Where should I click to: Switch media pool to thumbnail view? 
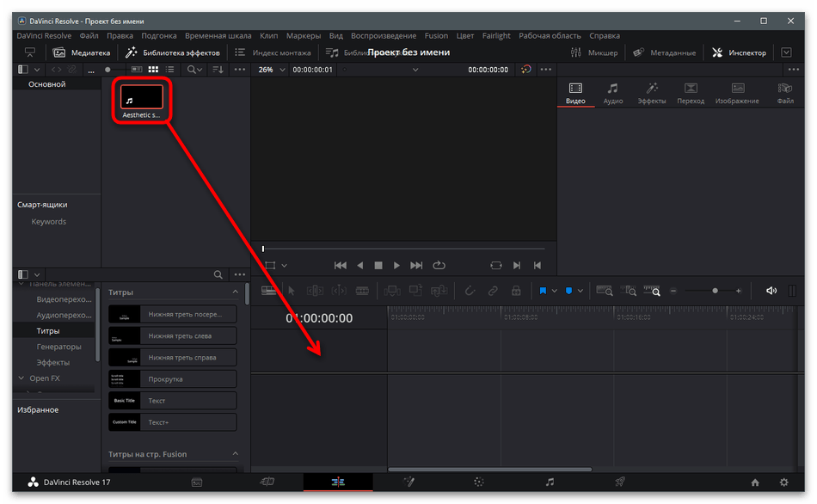[153, 70]
